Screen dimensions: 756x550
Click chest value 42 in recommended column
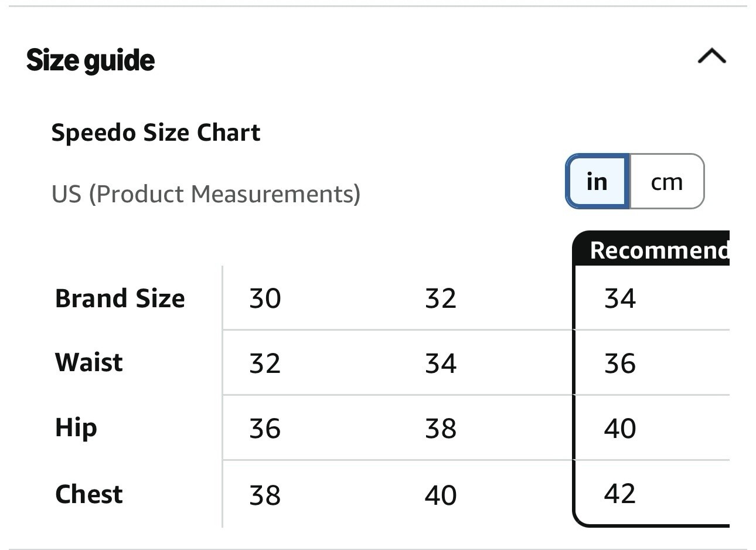tap(620, 494)
